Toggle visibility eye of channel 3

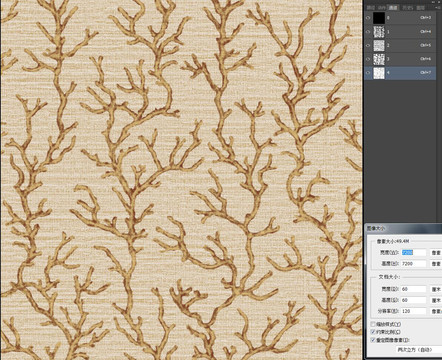(368, 59)
